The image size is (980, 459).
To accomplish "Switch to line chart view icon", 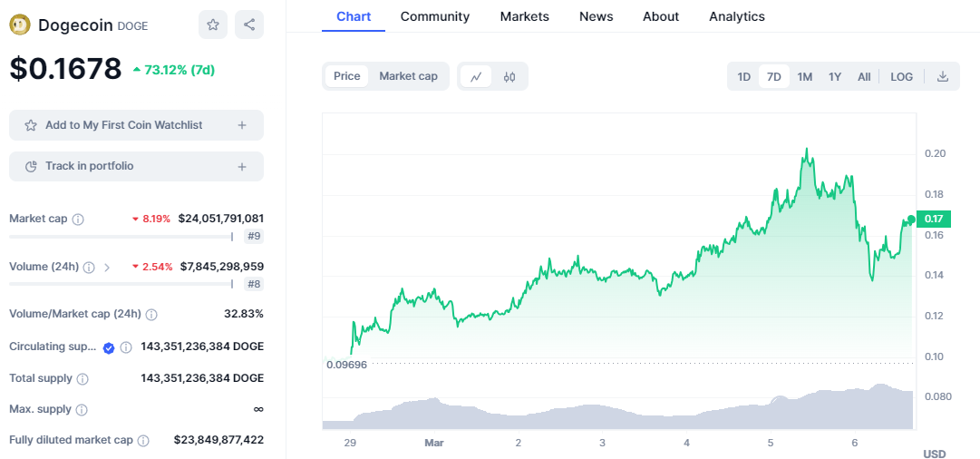I will [x=476, y=77].
